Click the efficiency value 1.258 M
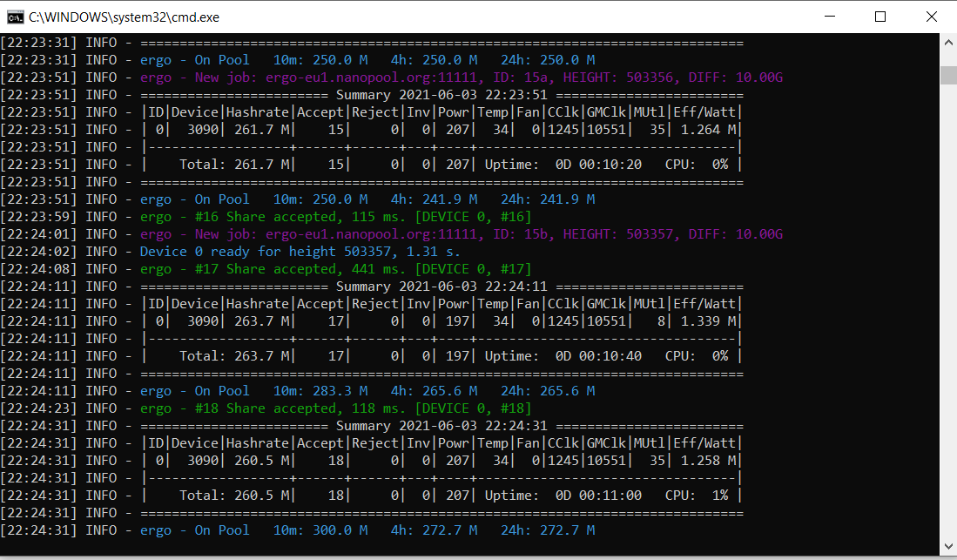 coord(708,461)
